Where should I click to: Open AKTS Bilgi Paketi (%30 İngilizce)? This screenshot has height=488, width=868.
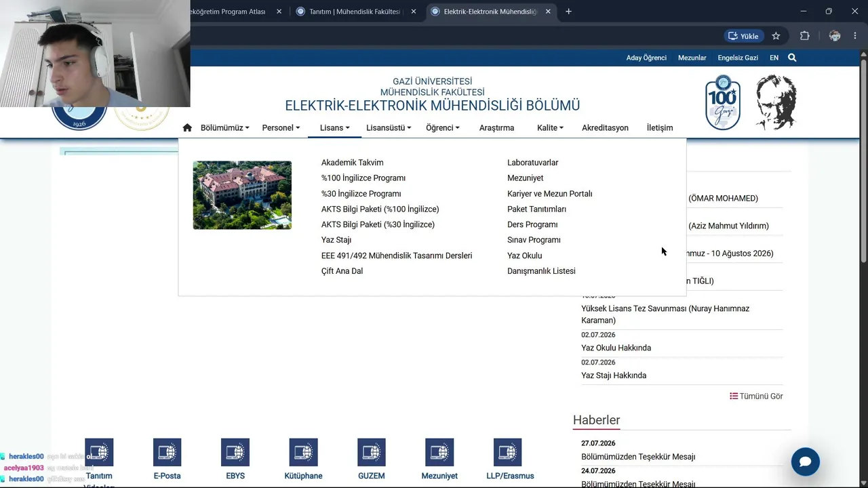pos(378,224)
